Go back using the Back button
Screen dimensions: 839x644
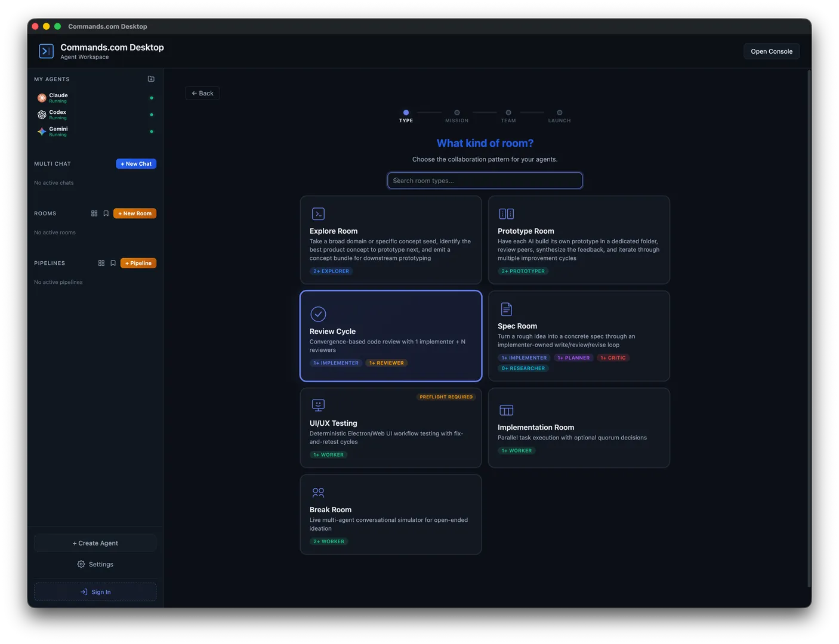202,93
